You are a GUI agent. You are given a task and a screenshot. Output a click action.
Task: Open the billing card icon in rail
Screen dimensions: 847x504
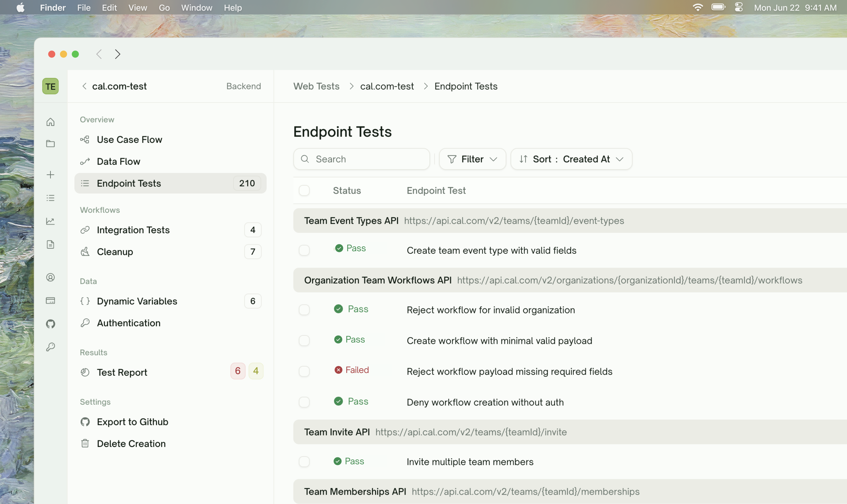pos(50,300)
